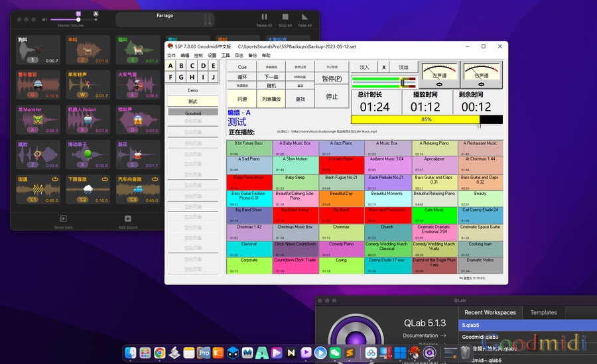597x364 pixels.
Task: Play the 龙 Monster sound tile
Action: tap(38, 119)
